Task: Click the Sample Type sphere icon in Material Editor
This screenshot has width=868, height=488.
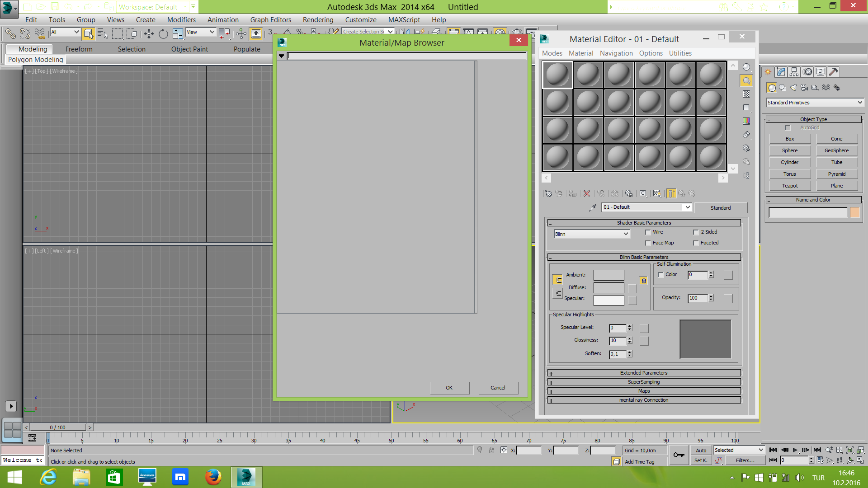Action: click(746, 67)
